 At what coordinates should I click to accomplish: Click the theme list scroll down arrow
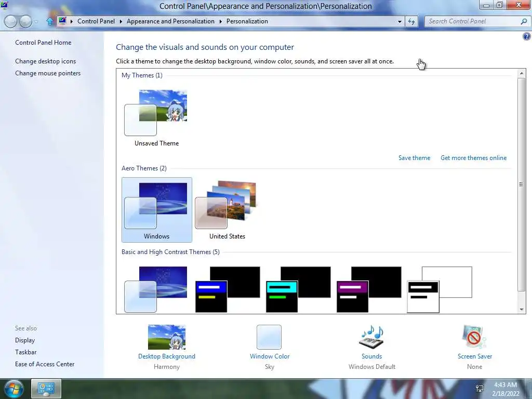click(522, 309)
